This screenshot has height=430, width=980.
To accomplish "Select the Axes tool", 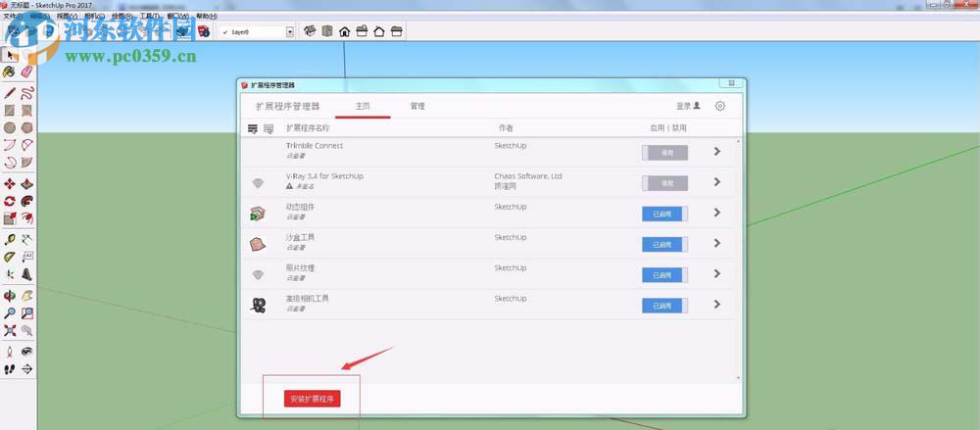I will (10, 274).
